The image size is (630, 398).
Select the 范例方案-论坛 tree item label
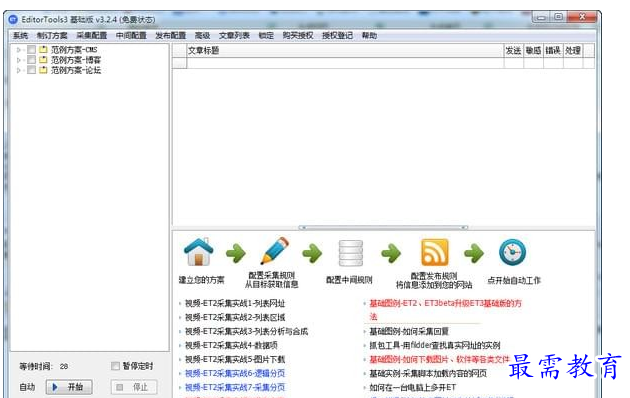[x=76, y=70]
